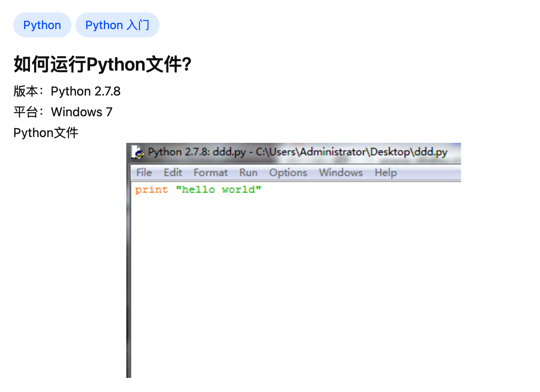540x392 pixels.
Task: Click the Python文件 caption text
Action: 46,133
